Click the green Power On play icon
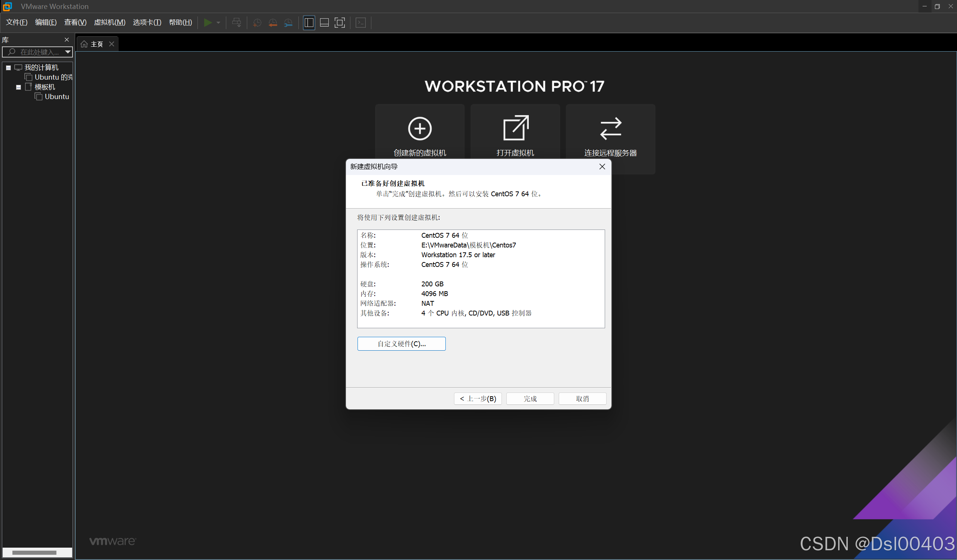 (207, 23)
